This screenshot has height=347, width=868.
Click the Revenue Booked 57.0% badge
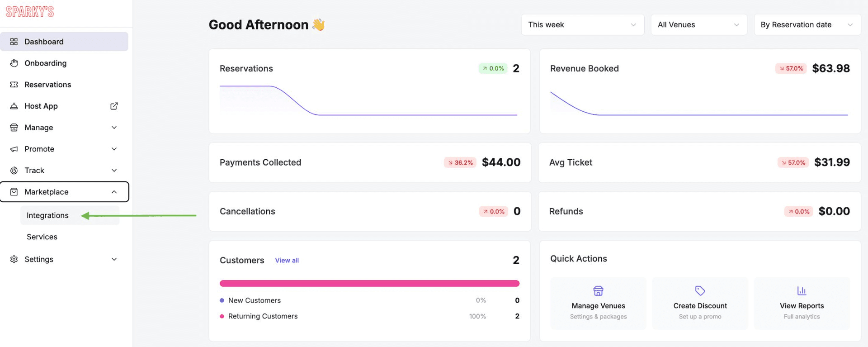click(x=791, y=68)
